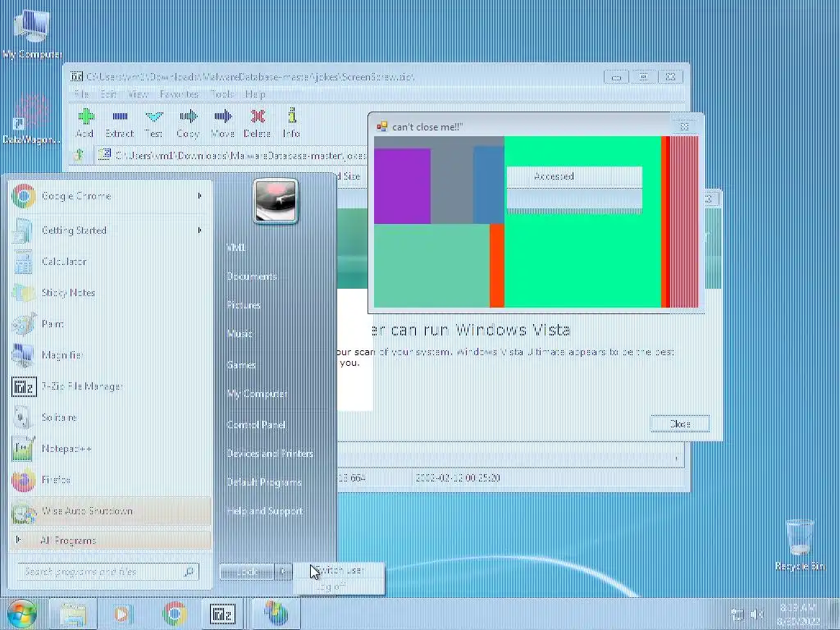
Task: Choose Switch user in power submenu
Action: click(x=340, y=571)
